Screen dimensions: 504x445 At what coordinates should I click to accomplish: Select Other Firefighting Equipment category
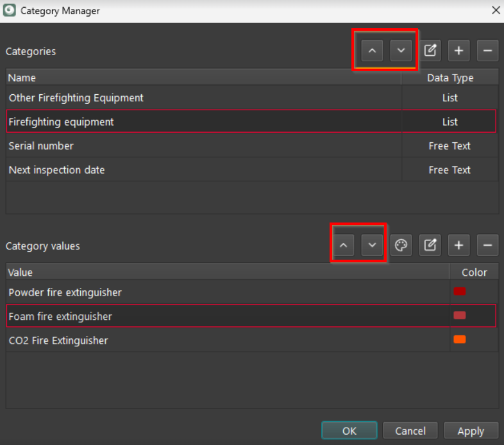(76, 98)
